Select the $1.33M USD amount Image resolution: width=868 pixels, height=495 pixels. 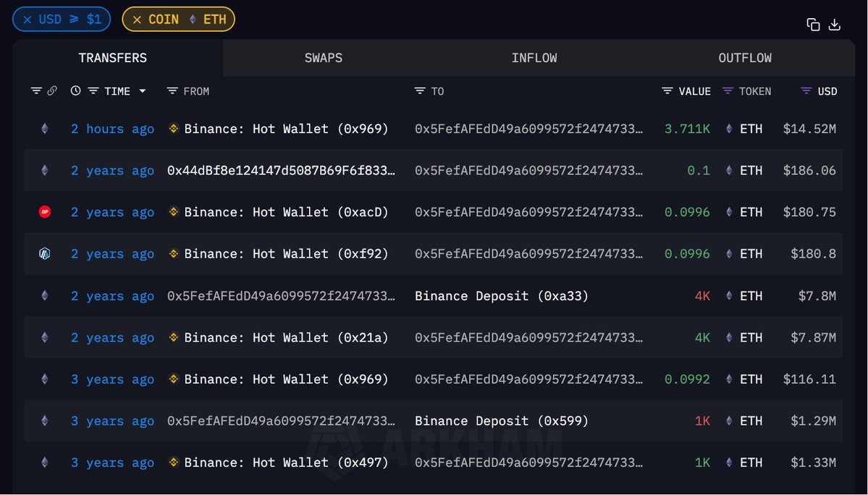[813, 462]
